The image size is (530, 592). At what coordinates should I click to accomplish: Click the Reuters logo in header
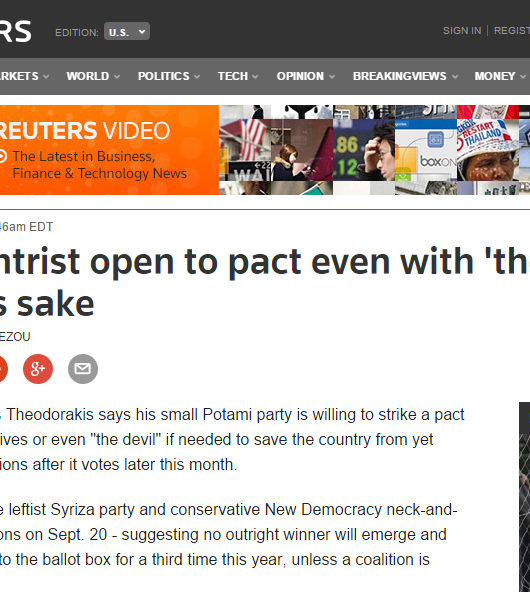point(15,31)
